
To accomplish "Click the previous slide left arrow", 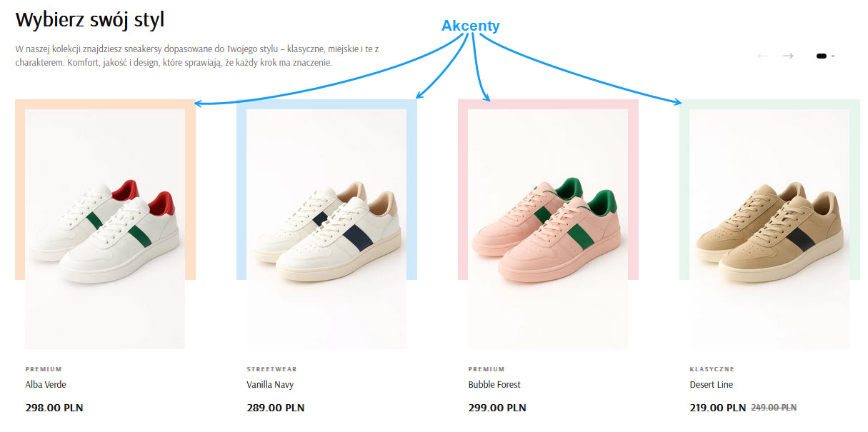I will 763,56.
